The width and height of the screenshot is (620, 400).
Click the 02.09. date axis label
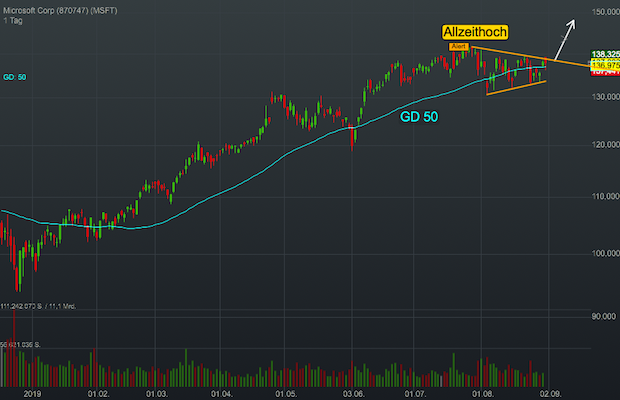[550, 394]
